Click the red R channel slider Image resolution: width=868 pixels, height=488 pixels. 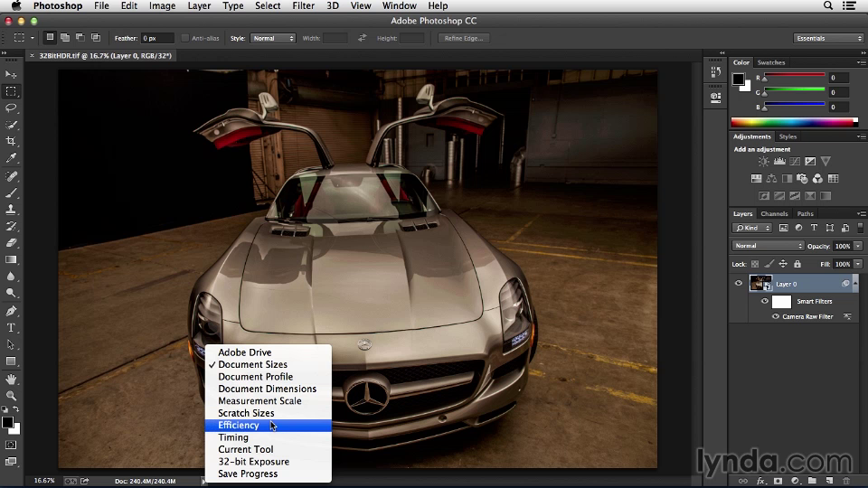795,75
